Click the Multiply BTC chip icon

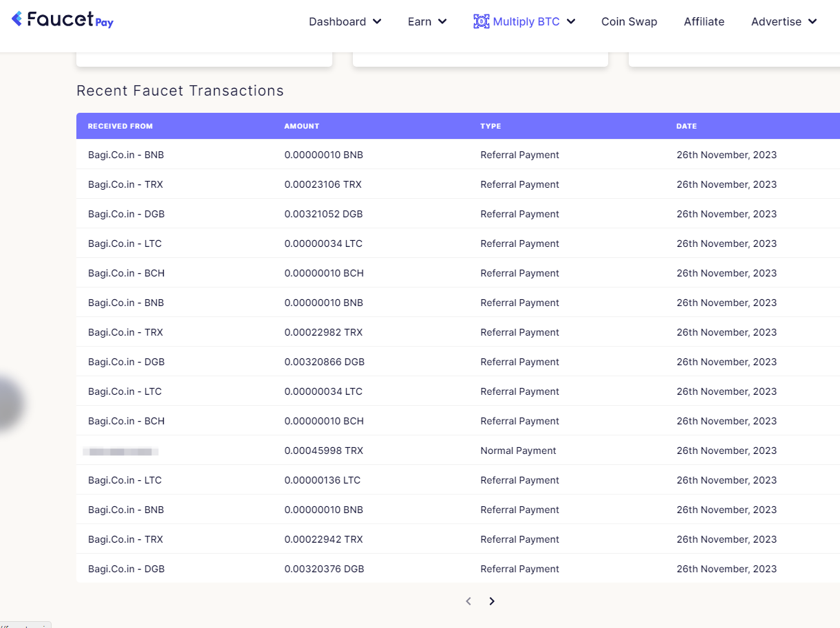click(x=482, y=21)
